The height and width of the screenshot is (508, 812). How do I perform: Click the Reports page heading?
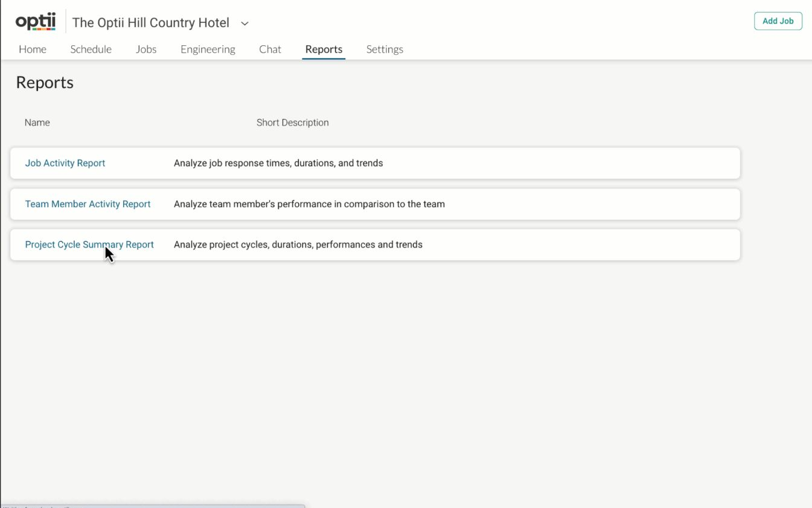45,83
